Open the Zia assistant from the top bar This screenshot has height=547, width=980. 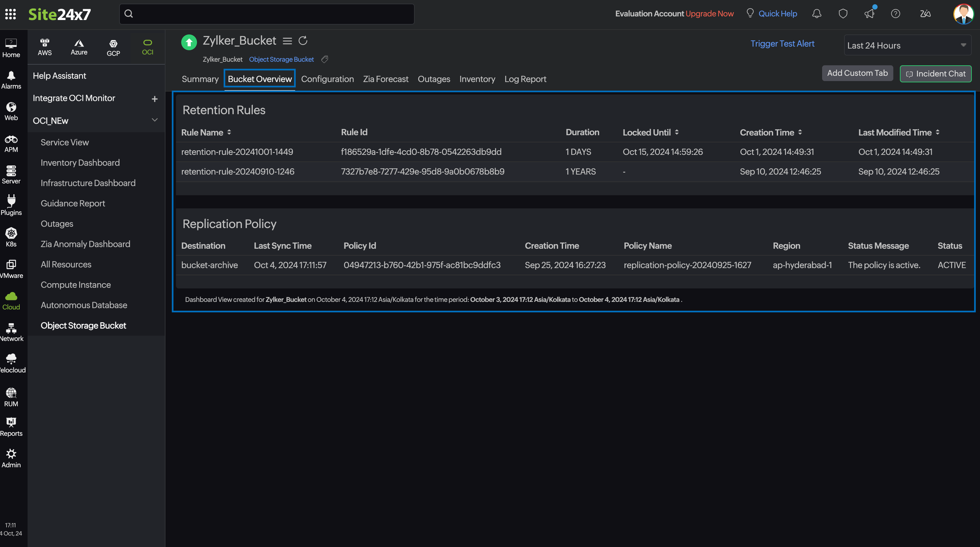[x=925, y=13]
